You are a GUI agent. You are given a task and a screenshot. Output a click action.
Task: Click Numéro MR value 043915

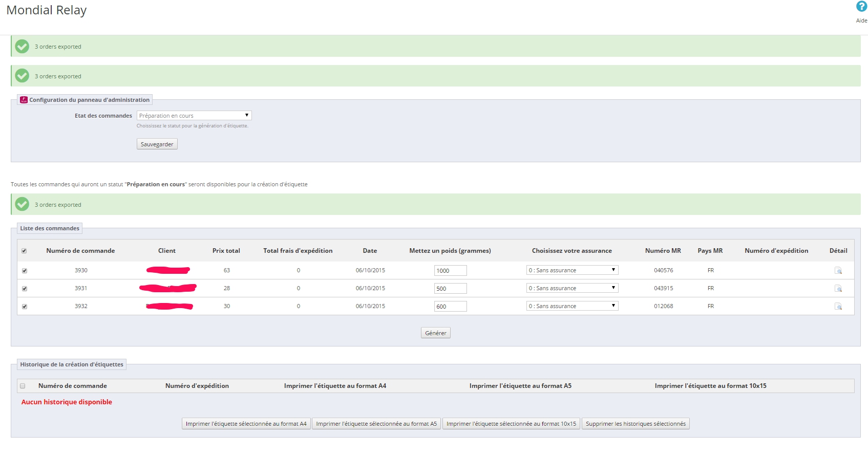coord(664,288)
